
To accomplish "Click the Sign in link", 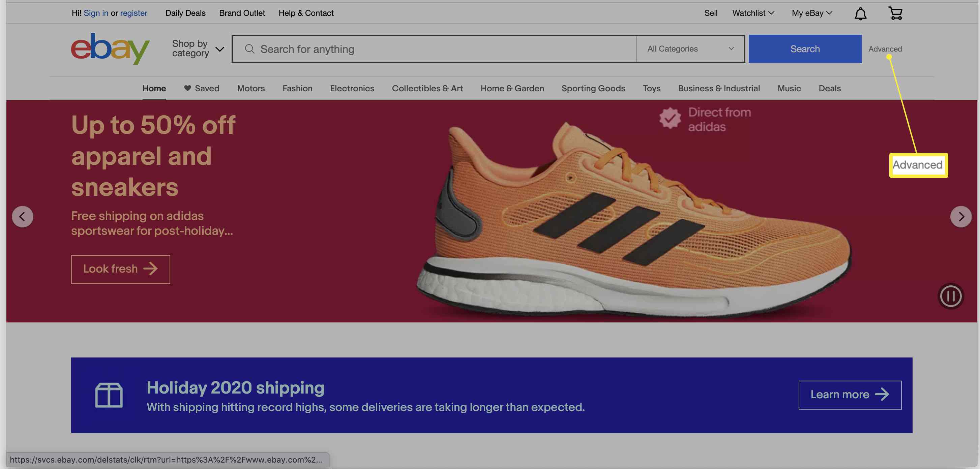I will 96,13.
